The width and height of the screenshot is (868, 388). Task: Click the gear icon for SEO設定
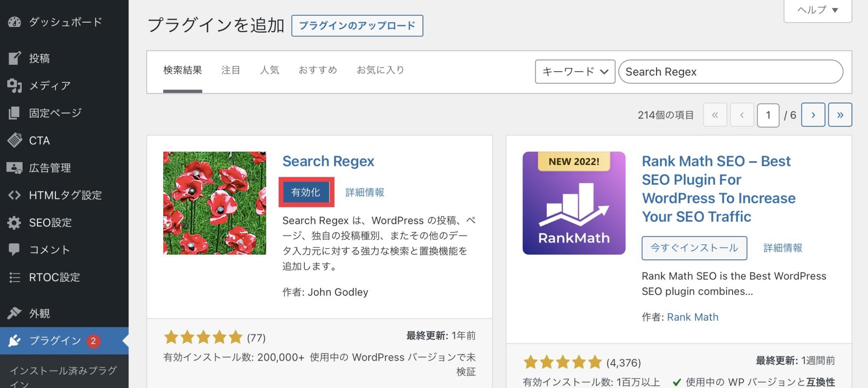(x=14, y=222)
